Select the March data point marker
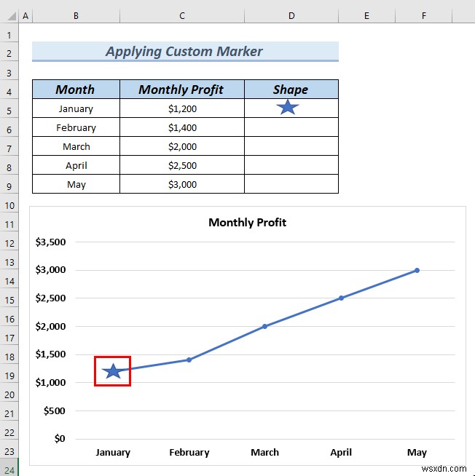 click(264, 326)
